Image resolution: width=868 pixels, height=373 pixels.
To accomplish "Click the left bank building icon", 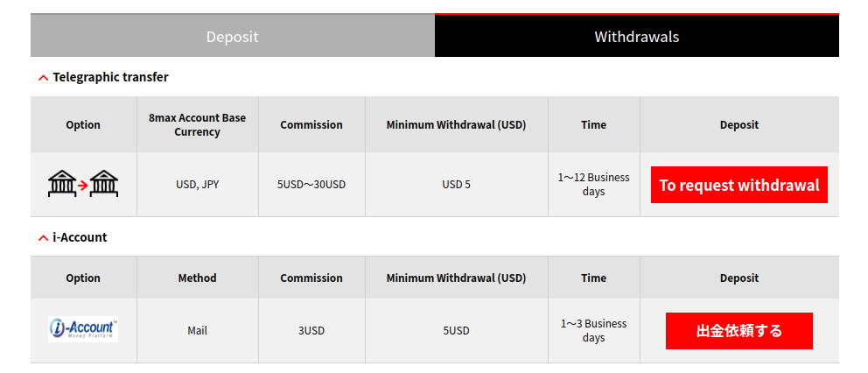I will point(62,184).
